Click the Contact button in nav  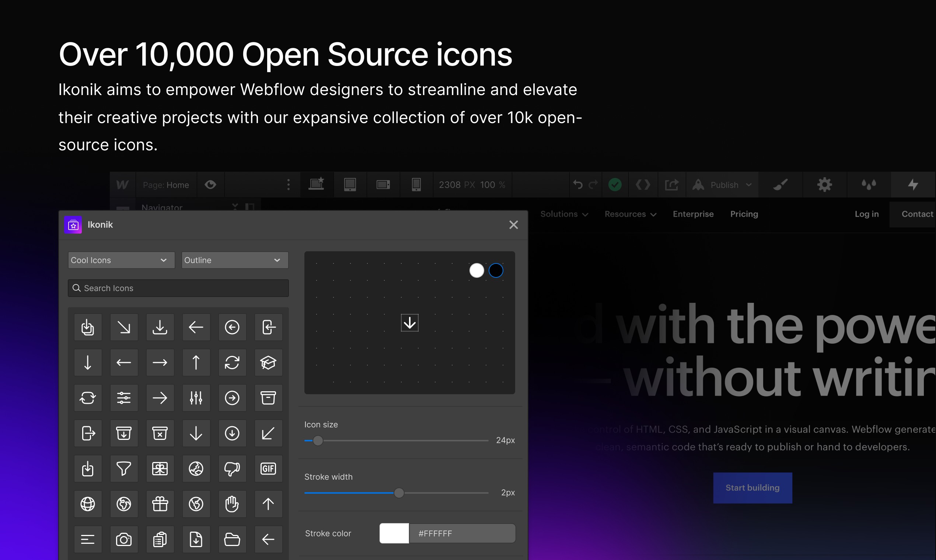[x=912, y=214]
